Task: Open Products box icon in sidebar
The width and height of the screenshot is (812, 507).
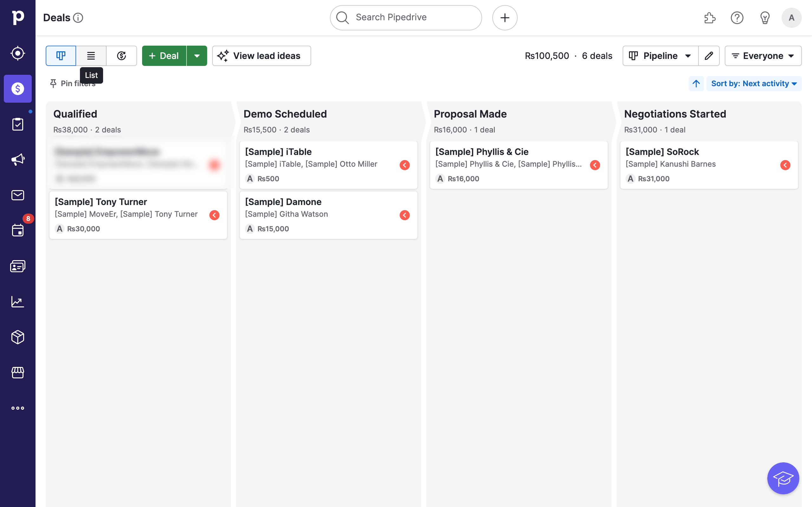Action: pyautogui.click(x=17, y=337)
